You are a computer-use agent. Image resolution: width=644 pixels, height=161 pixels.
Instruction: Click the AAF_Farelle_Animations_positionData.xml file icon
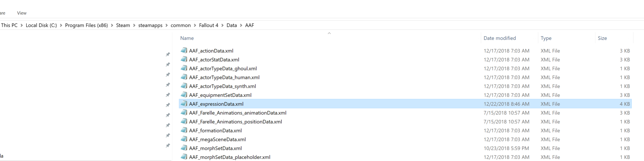[x=184, y=122]
